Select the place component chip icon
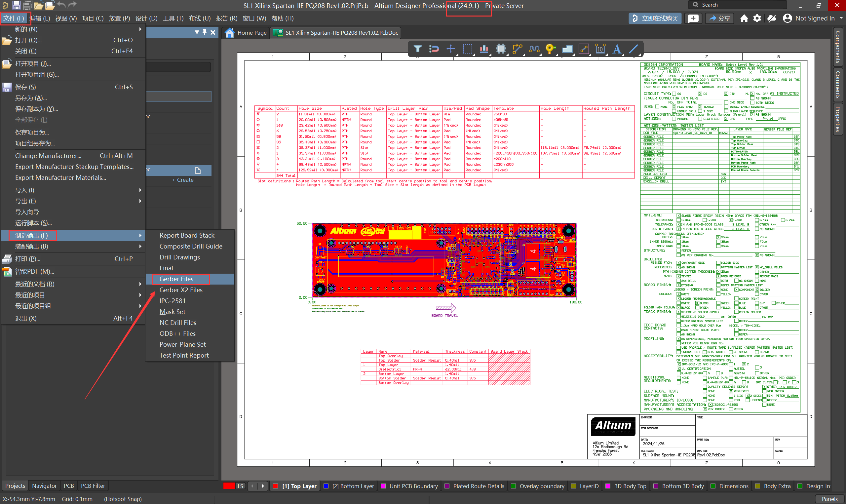846x504 pixels. pos(501,49)
